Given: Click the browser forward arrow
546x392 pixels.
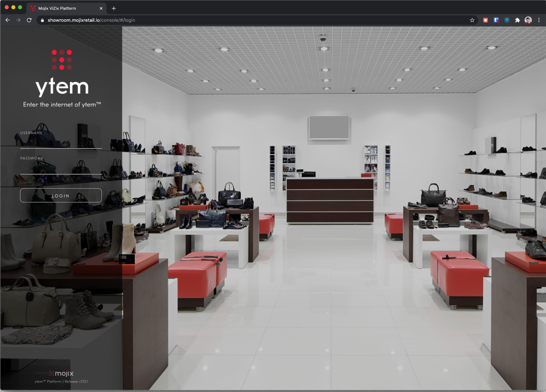Looking at the screenshot, I should coord(18,20).
